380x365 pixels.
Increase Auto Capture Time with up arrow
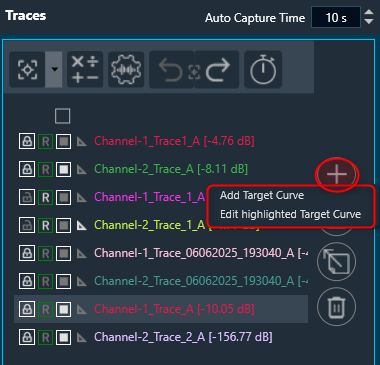(369, 12)
